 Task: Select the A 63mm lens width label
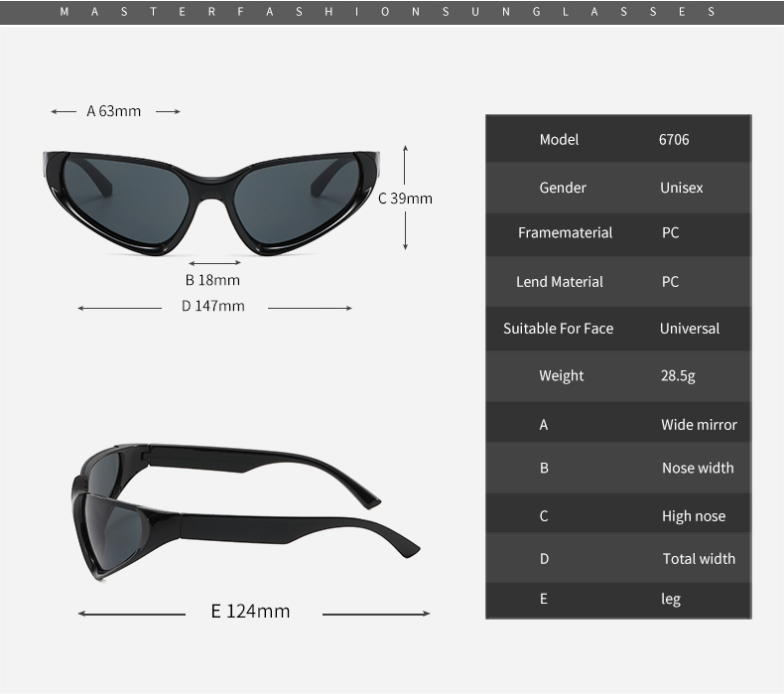114,111
